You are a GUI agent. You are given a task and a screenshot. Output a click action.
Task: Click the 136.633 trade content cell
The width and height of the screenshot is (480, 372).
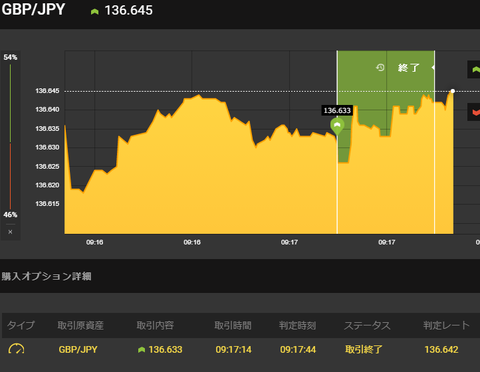pos(160,349)
